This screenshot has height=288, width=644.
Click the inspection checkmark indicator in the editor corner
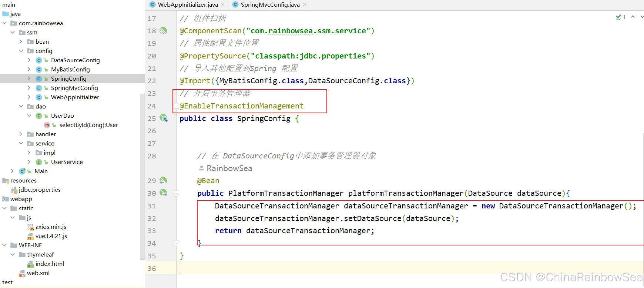[618, 17]
